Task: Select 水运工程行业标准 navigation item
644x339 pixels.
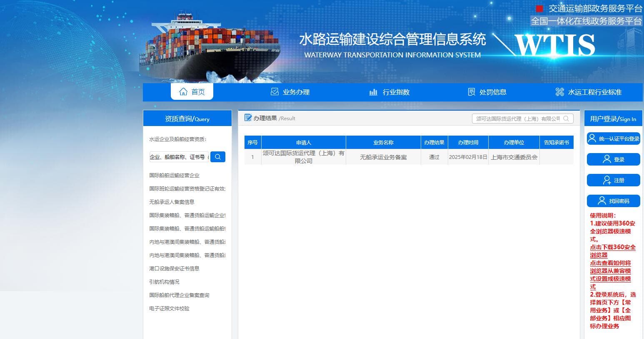Action: tap(588, 92)
